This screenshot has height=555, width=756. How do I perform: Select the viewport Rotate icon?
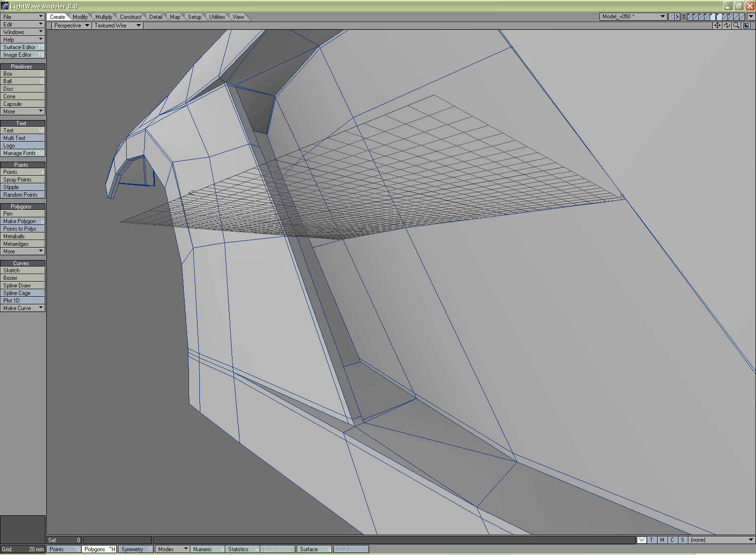point(727,26)
